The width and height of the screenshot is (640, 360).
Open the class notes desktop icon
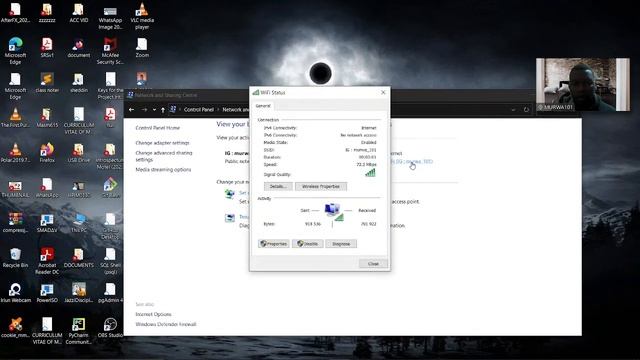47,83
